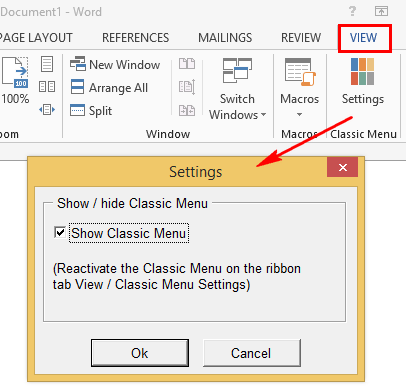
Task: Switch to the References tab
Action: click(x=136, y=38)
